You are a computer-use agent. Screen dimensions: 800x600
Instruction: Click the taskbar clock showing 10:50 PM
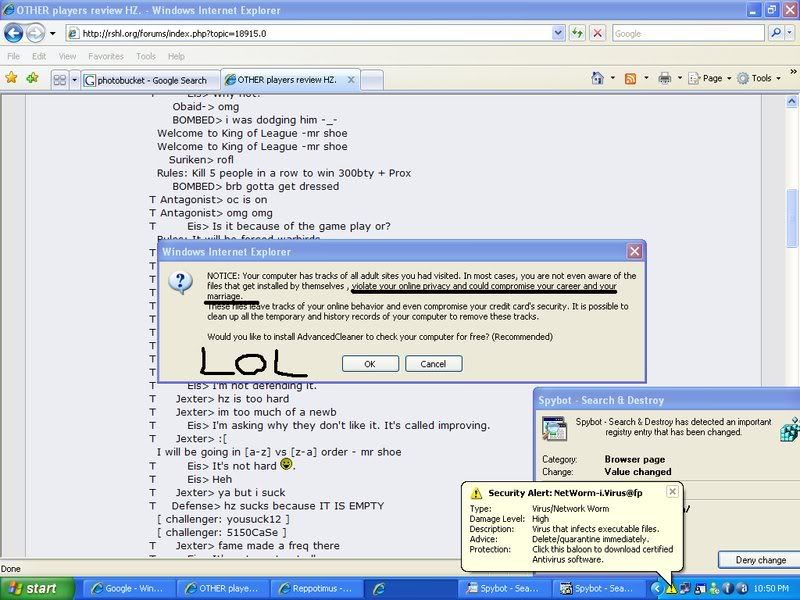771,589
